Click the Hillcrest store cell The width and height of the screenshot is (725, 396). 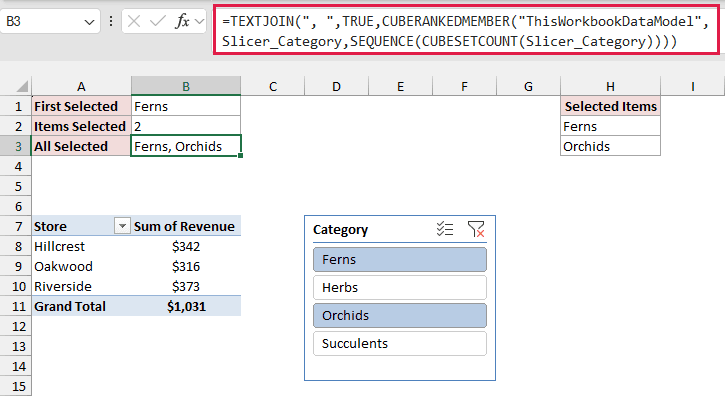[x=81, y=246]
